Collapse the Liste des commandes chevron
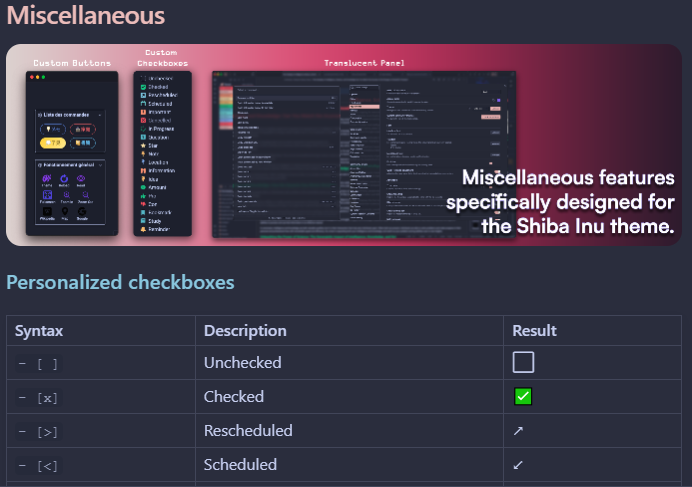Screen dimensions: 692x487 pyautogui.click(x=100, y=115)
